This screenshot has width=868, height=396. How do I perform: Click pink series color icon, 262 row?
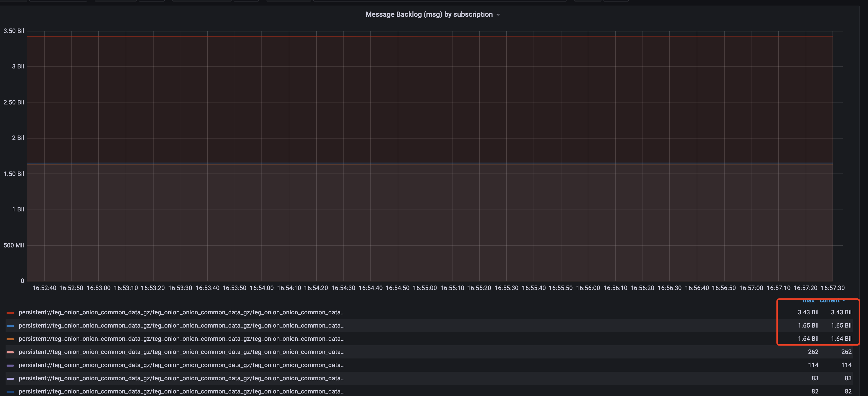[10, 352]
